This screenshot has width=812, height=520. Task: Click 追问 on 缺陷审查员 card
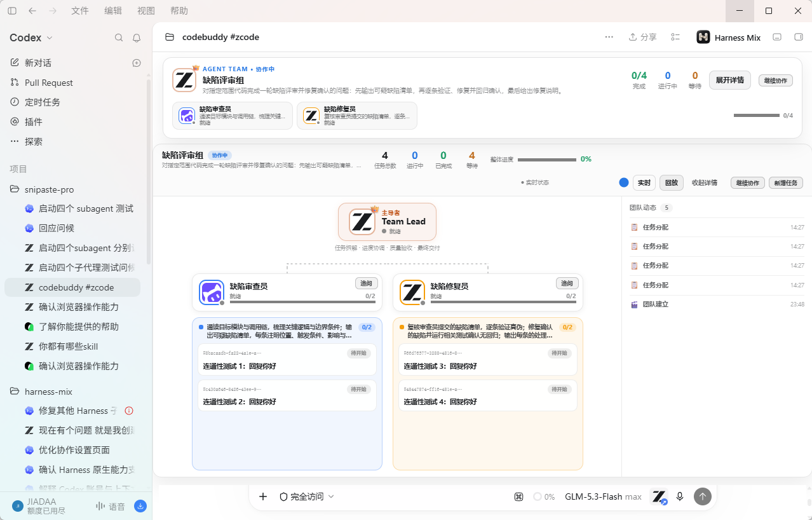(x=367, y=284)
